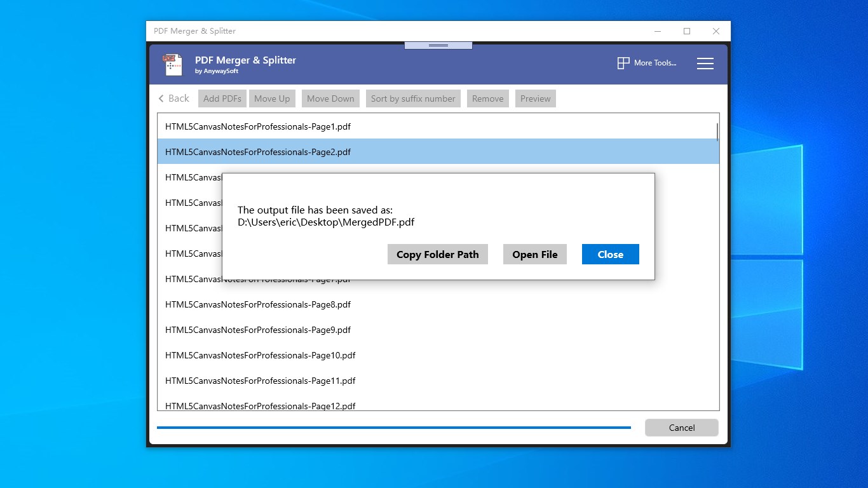Click Move Down on the toolbar
This screenshot has height=488, width=868.
coord(330,98)
